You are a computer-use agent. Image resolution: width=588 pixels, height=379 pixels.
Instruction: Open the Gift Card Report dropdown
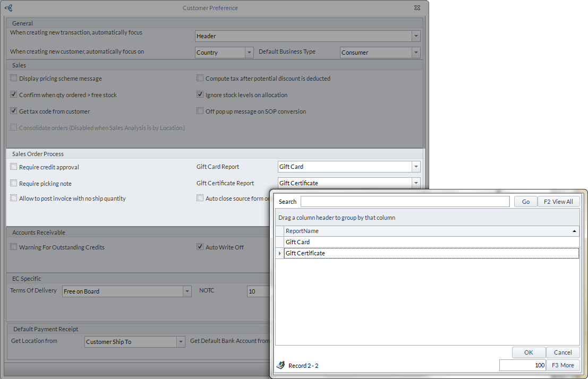pos(415,167)
